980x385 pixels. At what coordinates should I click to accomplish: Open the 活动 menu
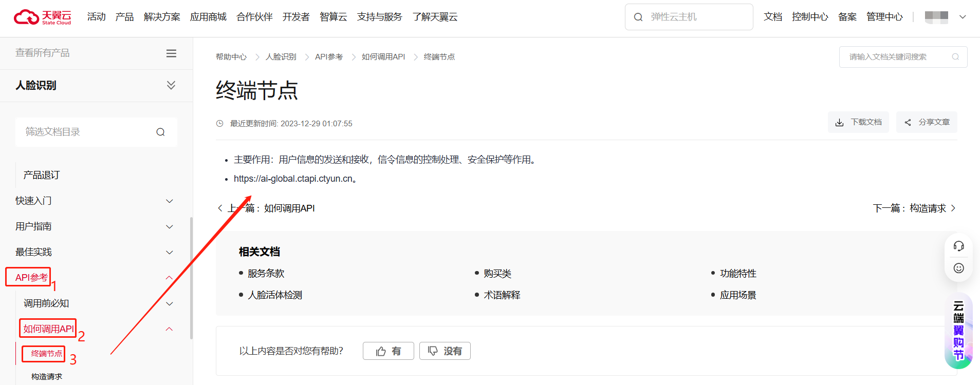(x=96, y=17)
